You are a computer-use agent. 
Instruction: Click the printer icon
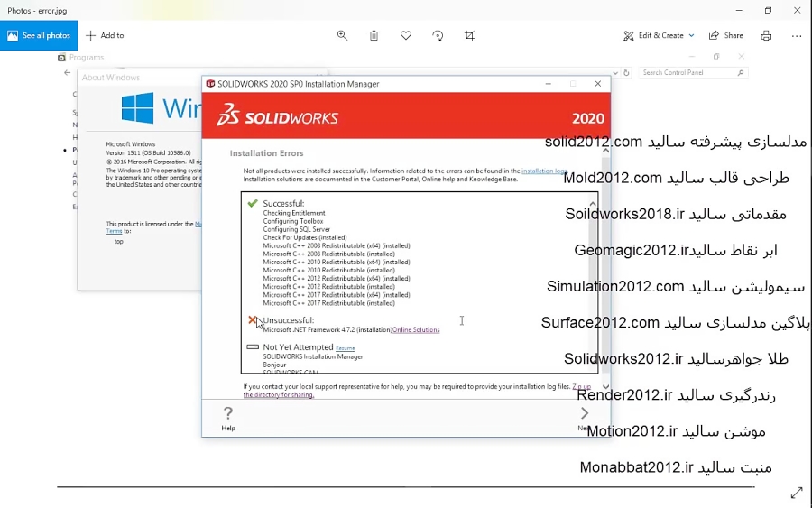coord(766,35)
